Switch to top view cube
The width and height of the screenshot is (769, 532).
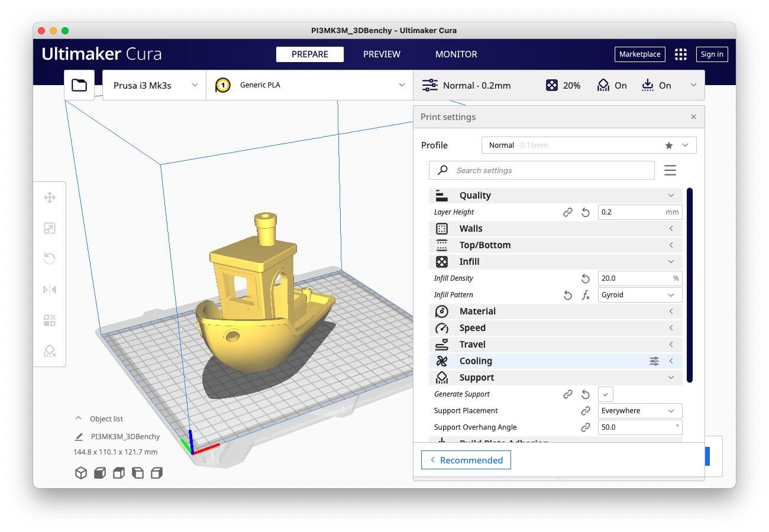pos(119,473)
